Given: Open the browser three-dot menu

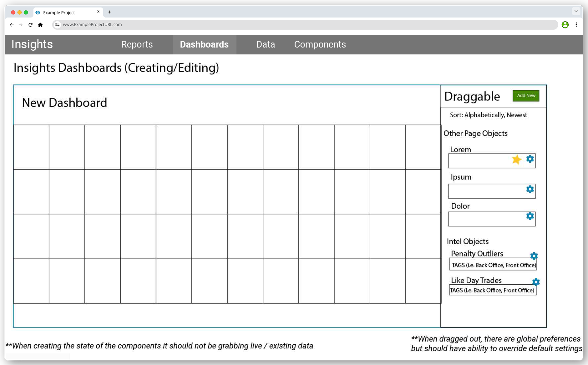Looking at the screenshot, I should tap(576, 25).
